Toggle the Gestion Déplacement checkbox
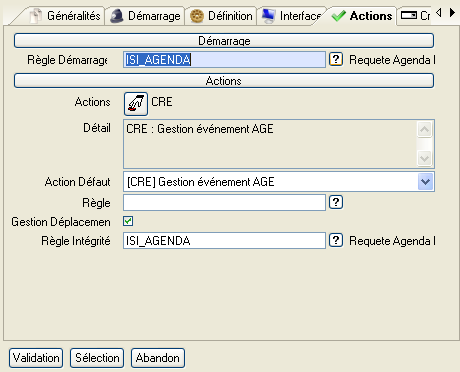Screen dimensions: 460x372 point(128,221)
